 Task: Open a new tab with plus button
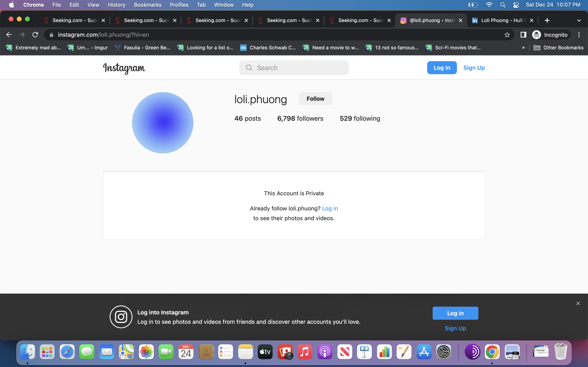pyautogui.click(x=547, y=20)
